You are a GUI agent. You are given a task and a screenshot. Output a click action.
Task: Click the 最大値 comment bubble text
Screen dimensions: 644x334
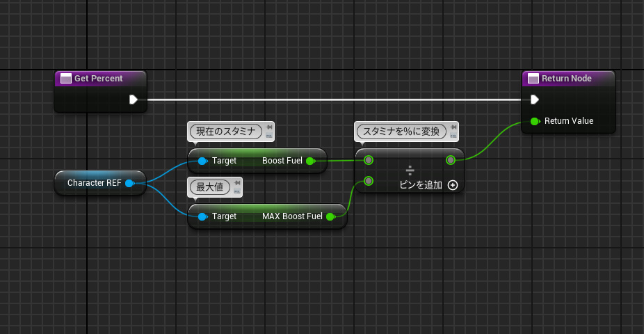pyautogui.click(x=210, y=187)
